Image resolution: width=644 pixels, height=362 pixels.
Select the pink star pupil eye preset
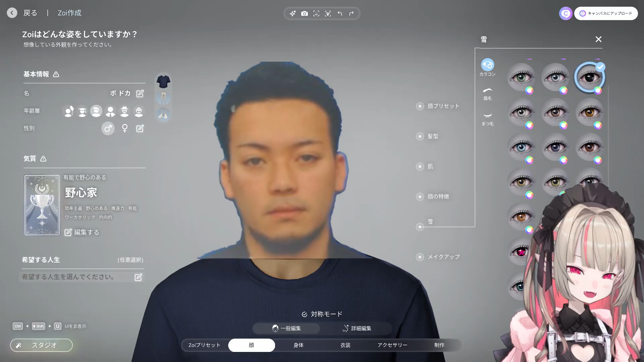coord(521,252)
